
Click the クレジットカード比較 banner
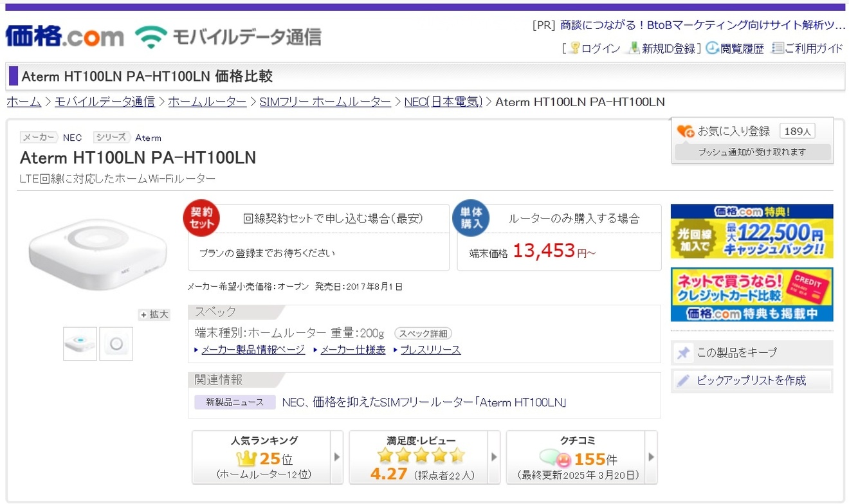coord(751,294)
